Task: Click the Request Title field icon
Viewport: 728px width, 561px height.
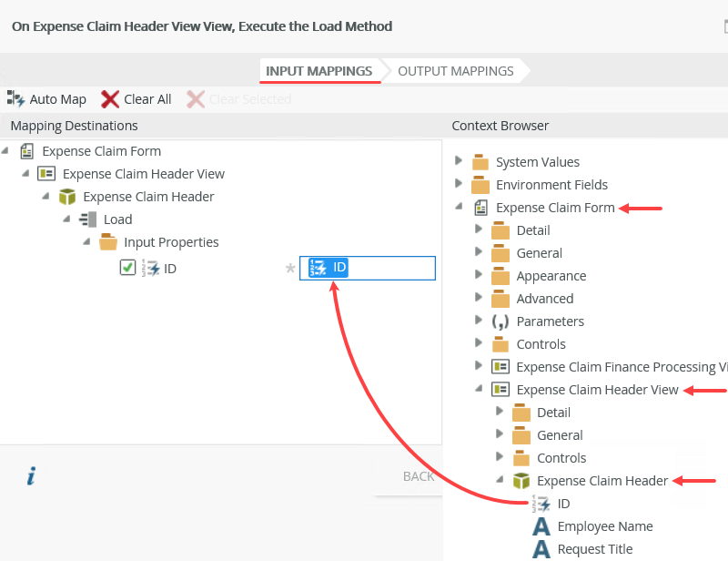Action: click(x=541, y=549)
